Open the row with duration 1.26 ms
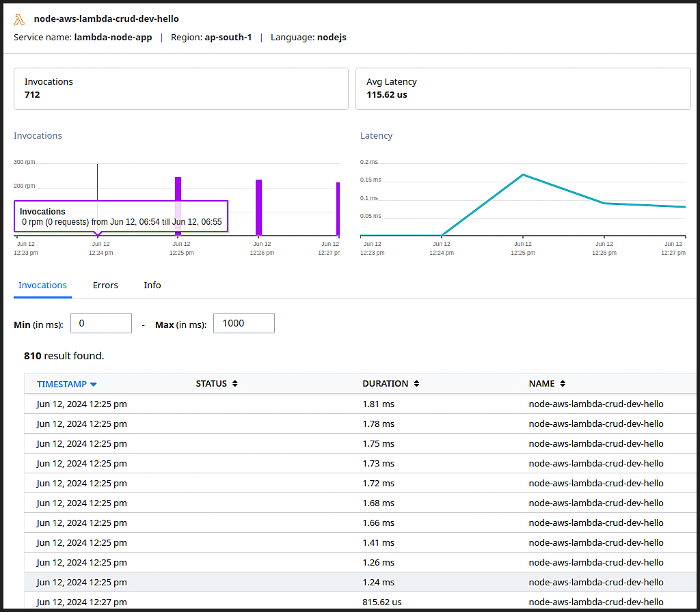The height and width of the screenshot is (612, 700). pyautogui.click(x=360, y=563)
